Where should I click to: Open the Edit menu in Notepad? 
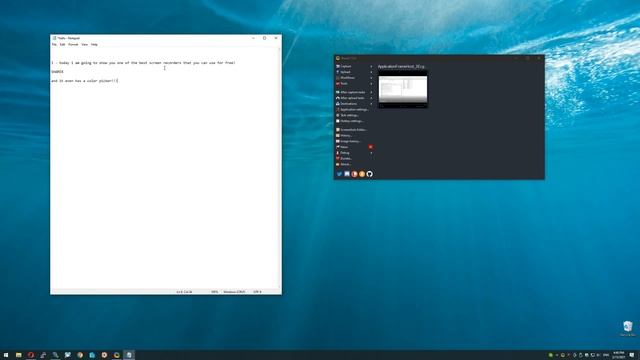[x=62, y=44]
